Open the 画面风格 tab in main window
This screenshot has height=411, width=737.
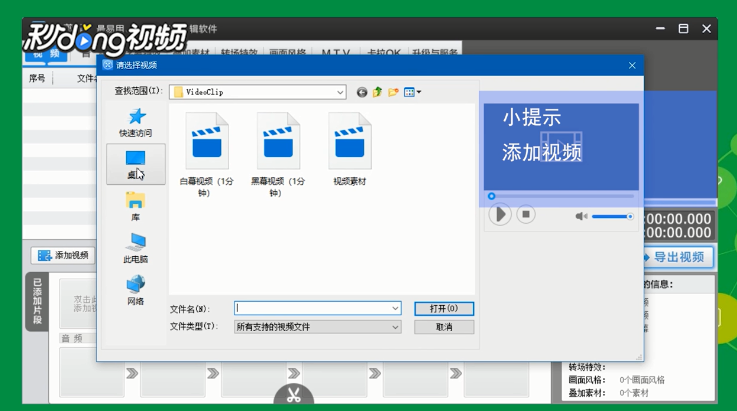coord(287,52)
